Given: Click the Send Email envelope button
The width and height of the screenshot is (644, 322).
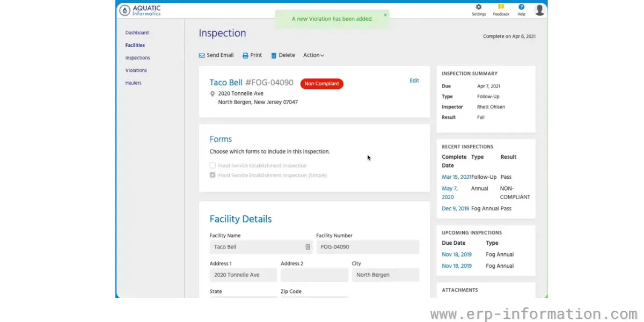Looking at the screenshot, I should point(216,55).
